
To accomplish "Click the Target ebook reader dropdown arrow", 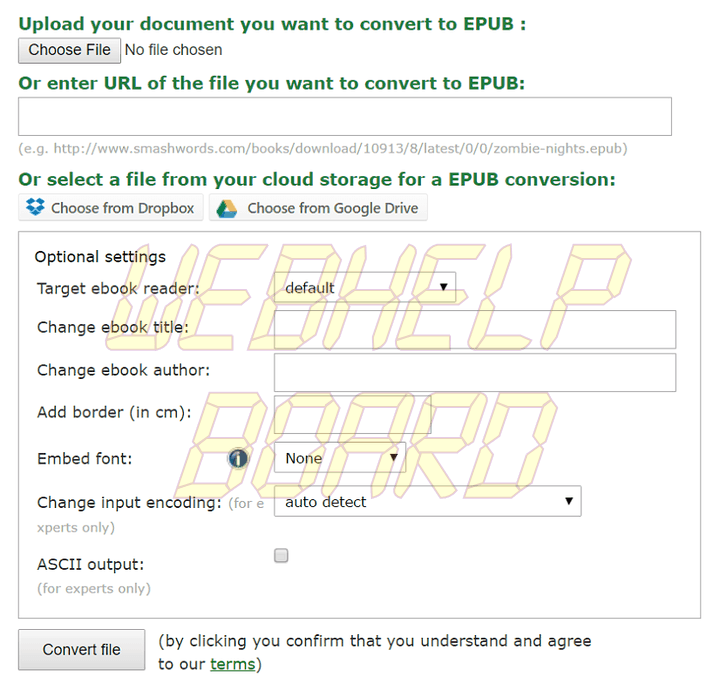I will coord(443,287).
